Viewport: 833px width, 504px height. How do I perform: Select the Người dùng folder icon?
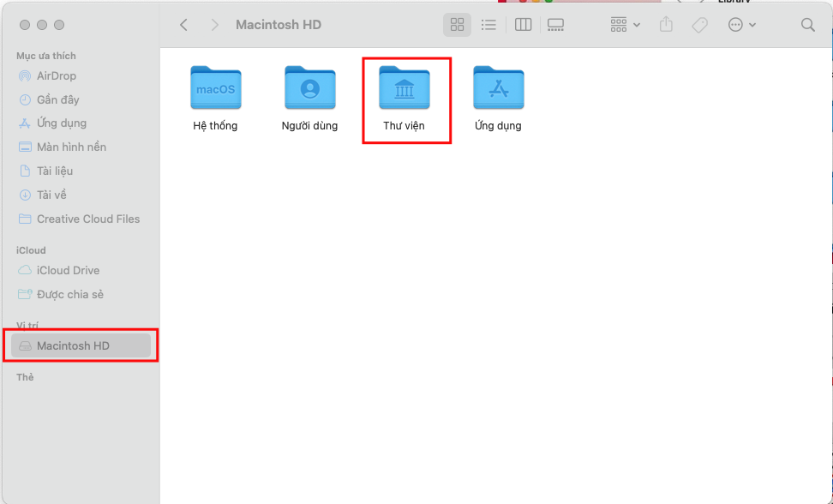309,87
